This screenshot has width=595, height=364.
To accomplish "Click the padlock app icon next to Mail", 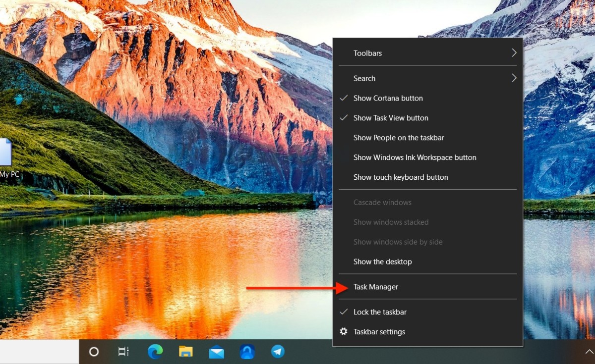I will 246,352.
